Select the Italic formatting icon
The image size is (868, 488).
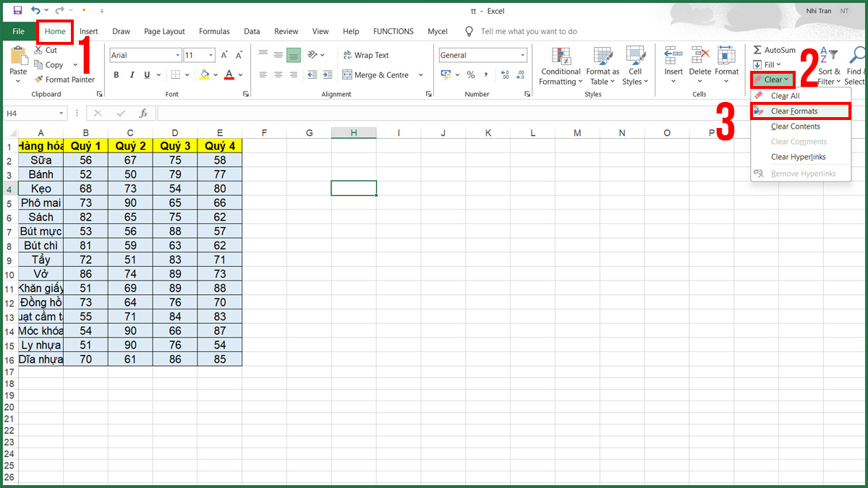coord(131,74)
